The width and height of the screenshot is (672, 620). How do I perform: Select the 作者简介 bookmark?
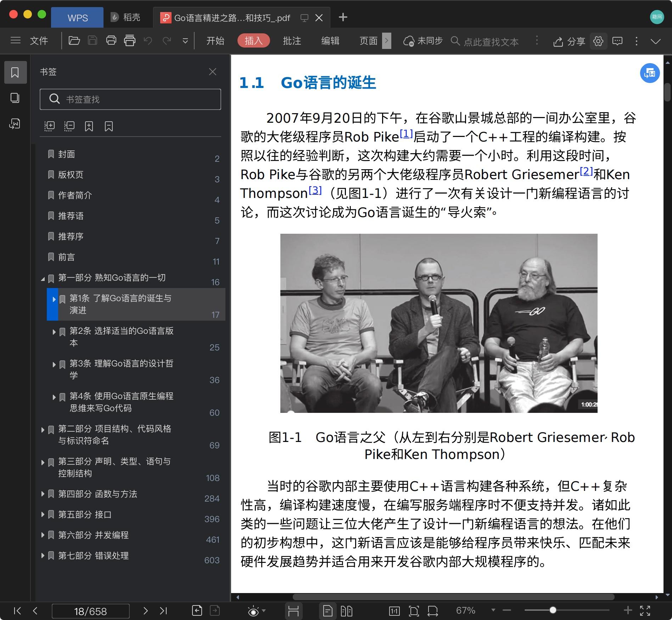point(75,195)
